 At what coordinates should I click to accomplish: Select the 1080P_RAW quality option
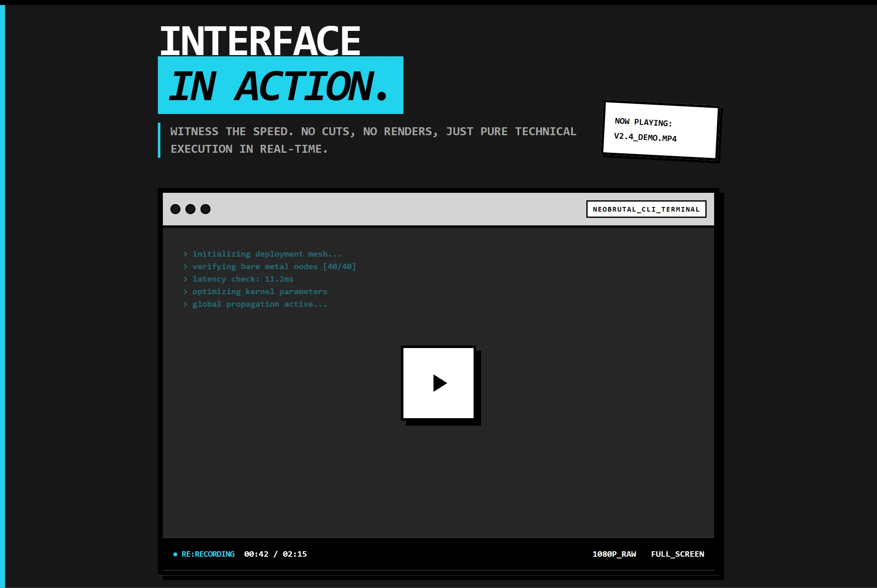(614, 554)
